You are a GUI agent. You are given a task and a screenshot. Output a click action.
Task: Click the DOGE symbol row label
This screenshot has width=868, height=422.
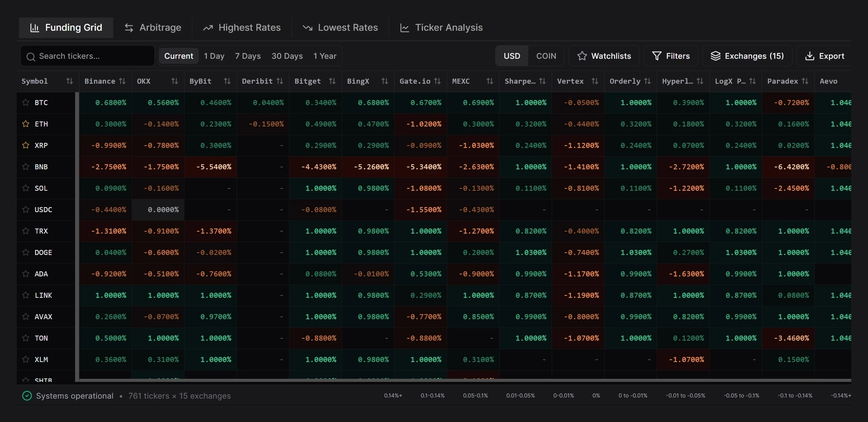[43, 252]
